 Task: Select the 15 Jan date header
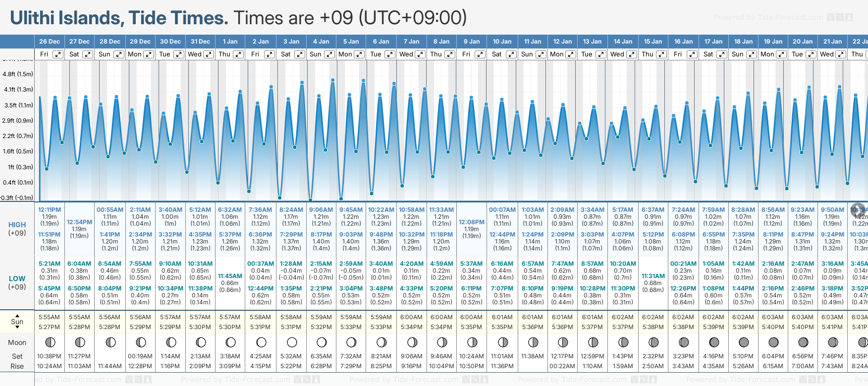click(x=652, y=42)
